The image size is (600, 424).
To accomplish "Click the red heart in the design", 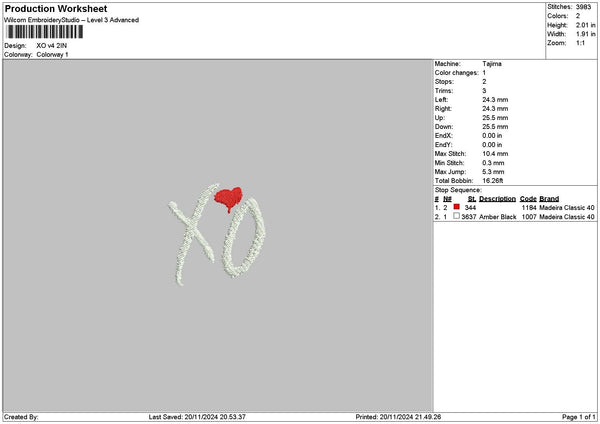I will click(228, 199).
